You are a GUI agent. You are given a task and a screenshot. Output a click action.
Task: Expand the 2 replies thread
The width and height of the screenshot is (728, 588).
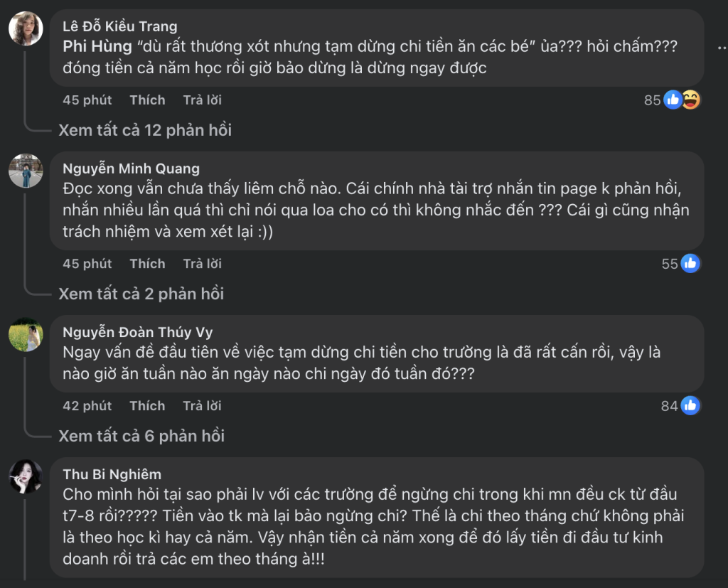[141, 294]
